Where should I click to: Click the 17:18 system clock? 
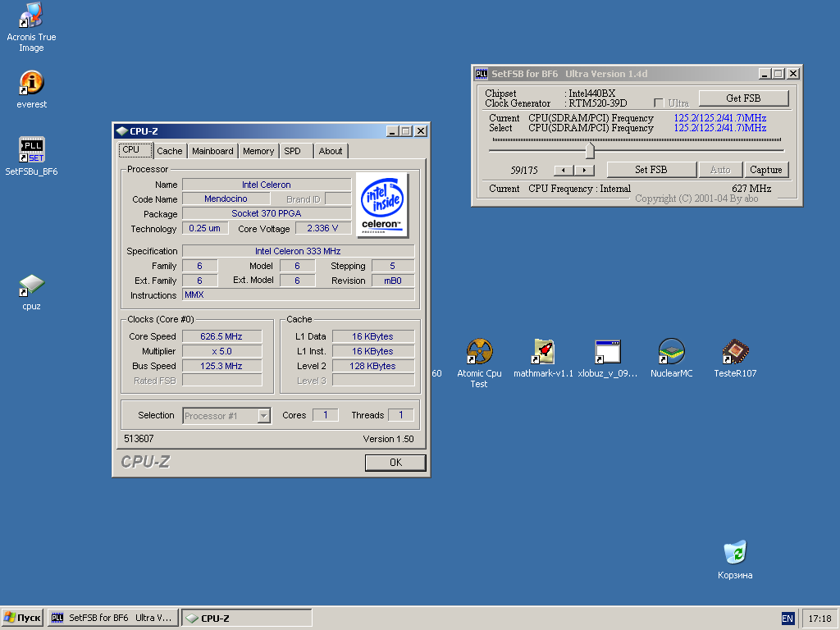[819, 619]
